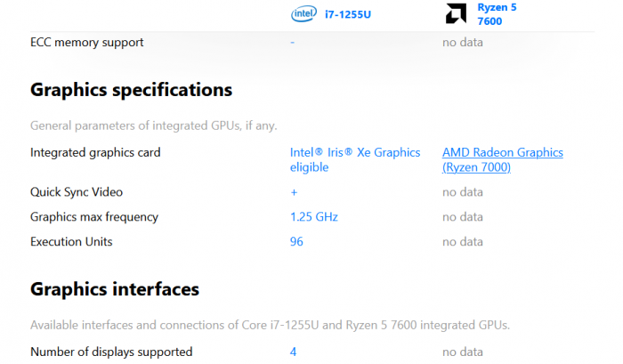Screen dimensions: 623x364
Task: Click the Number of displays supported label
Action: (111, 352)
